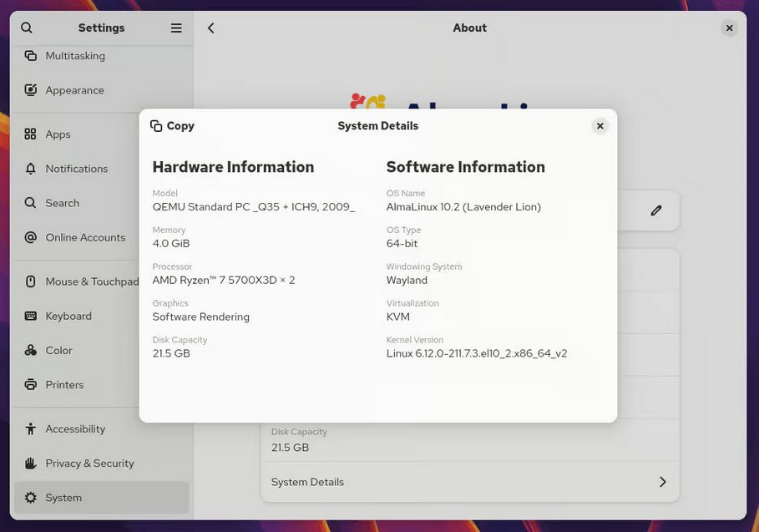Click the Apps grid icon
Image resolution: width=759 pixels, height=532 pixels.
[x=31, y=134]
